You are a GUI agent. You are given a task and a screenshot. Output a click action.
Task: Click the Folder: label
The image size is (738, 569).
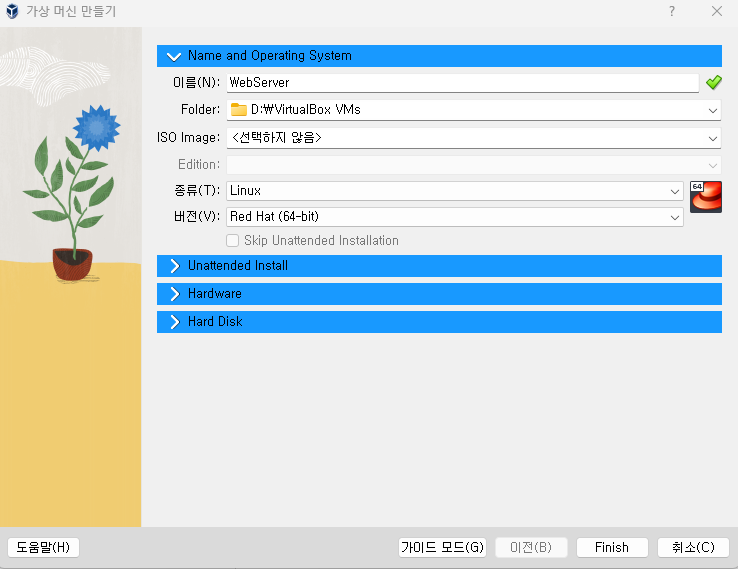point(201,110)
